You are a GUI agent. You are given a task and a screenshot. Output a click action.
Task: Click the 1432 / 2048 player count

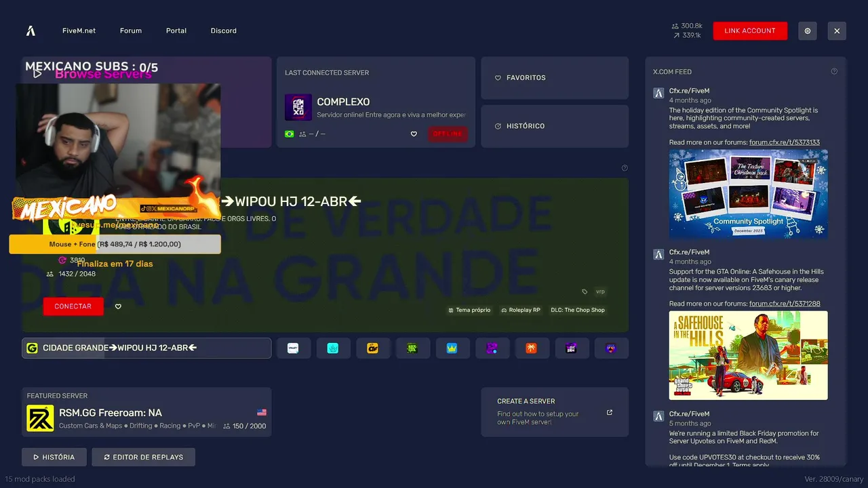click(x=71, y=274)
